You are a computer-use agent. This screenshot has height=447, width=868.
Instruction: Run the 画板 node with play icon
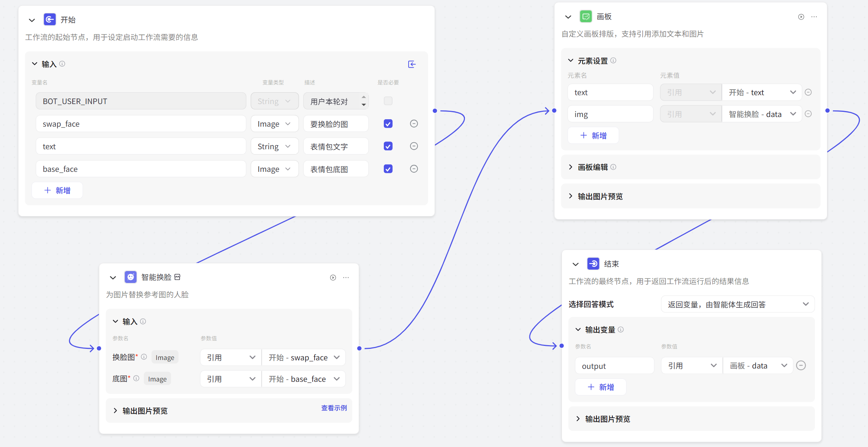[801, 17]
